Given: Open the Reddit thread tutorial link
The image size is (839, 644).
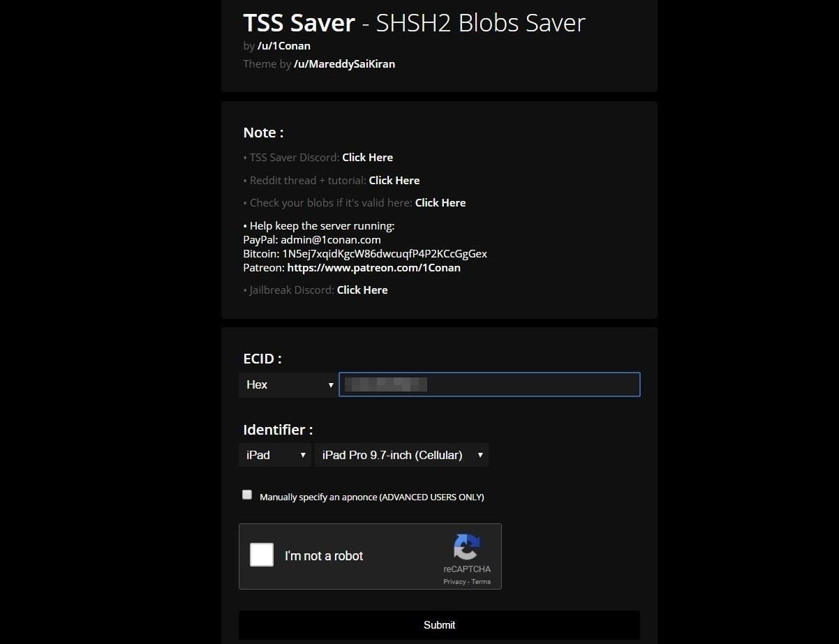Looking at the screenshot, I should [x=394, y=181].
